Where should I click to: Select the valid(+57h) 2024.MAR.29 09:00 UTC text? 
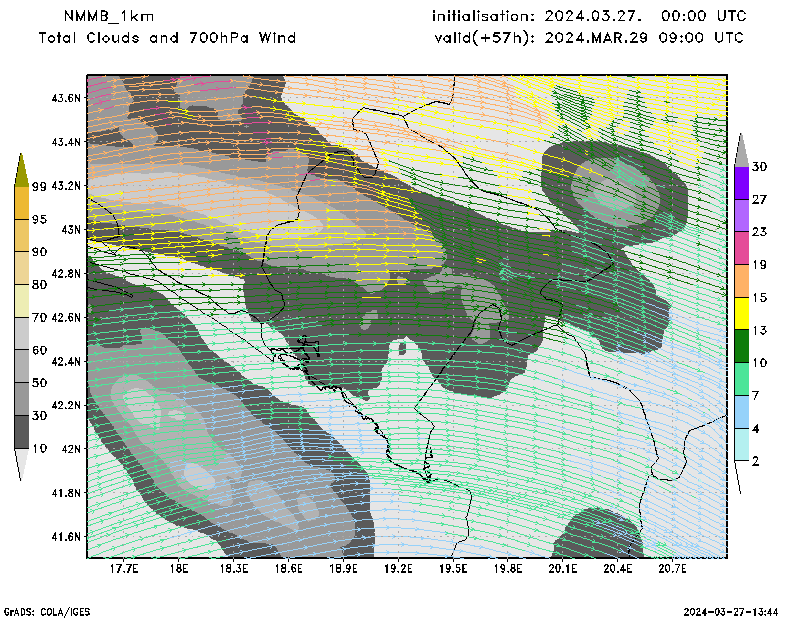click(x=589, y=38)
